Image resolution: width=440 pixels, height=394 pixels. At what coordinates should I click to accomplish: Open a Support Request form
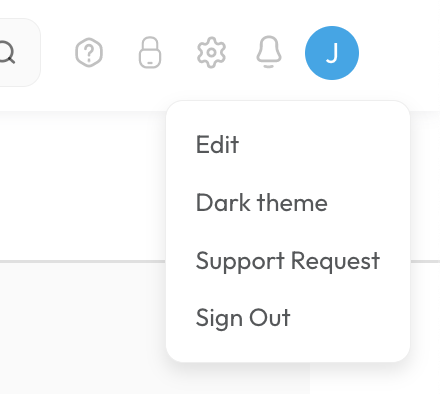tap(288, 261)
